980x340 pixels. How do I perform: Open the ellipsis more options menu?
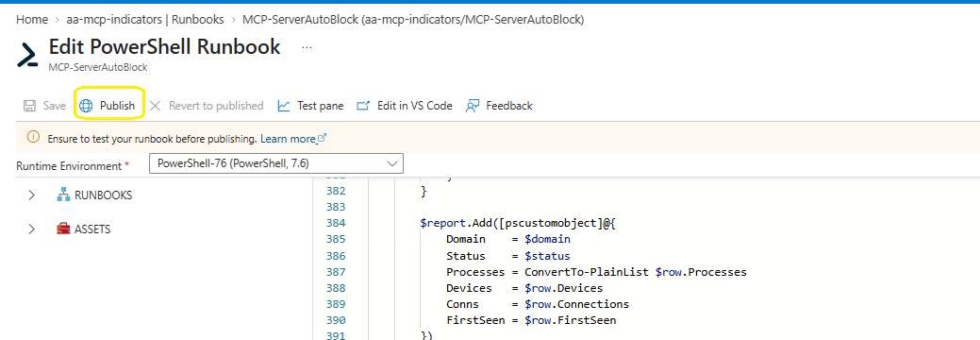(307, 47)
